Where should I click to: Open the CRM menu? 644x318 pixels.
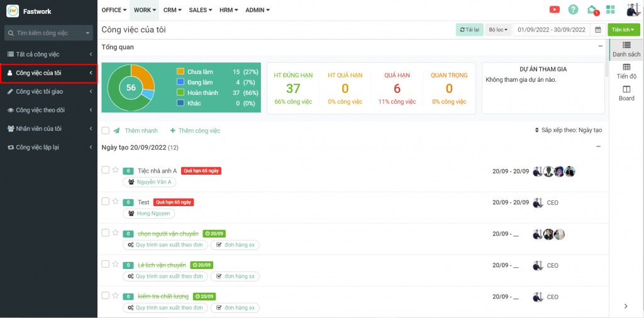tap(172, 10)
